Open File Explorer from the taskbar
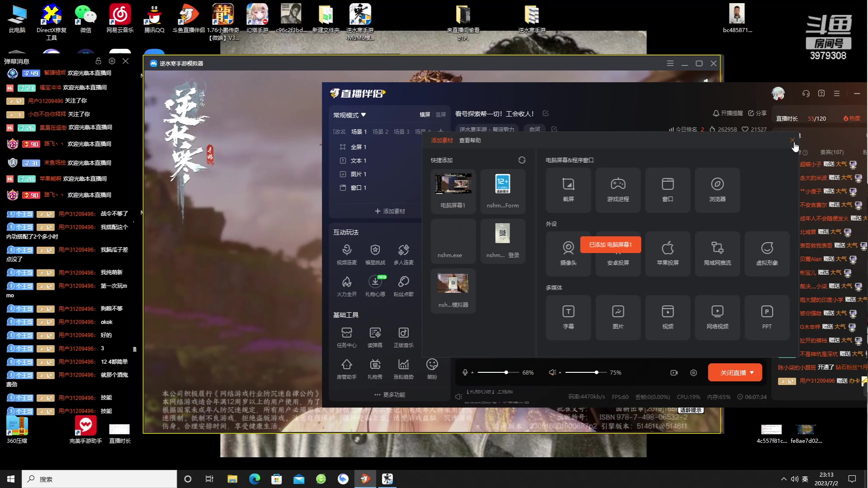Viewport: 868px width, 488px height. click(x=232, y=479)
